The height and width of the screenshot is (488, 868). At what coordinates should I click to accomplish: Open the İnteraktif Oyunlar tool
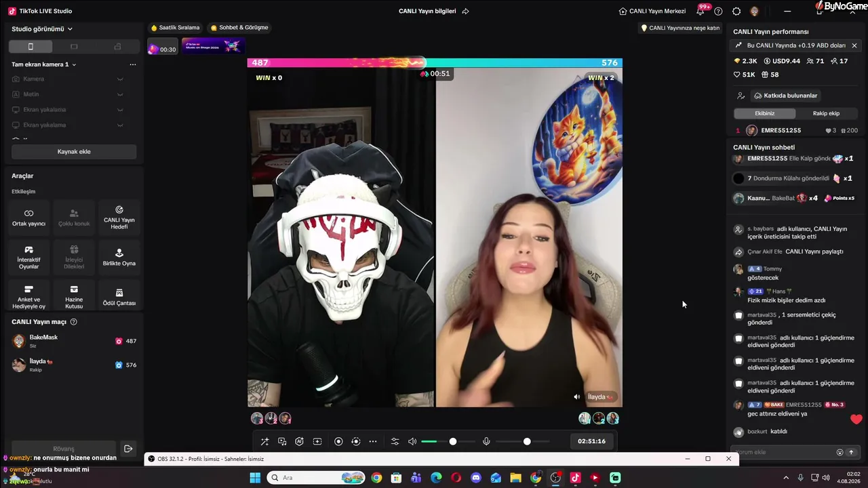(x=28, y=258)
